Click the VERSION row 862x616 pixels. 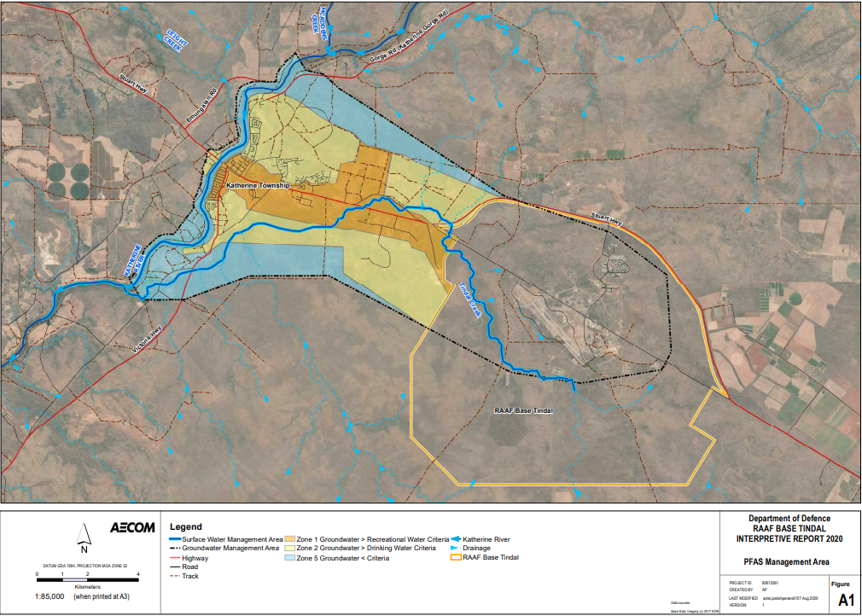pos(747,605)
